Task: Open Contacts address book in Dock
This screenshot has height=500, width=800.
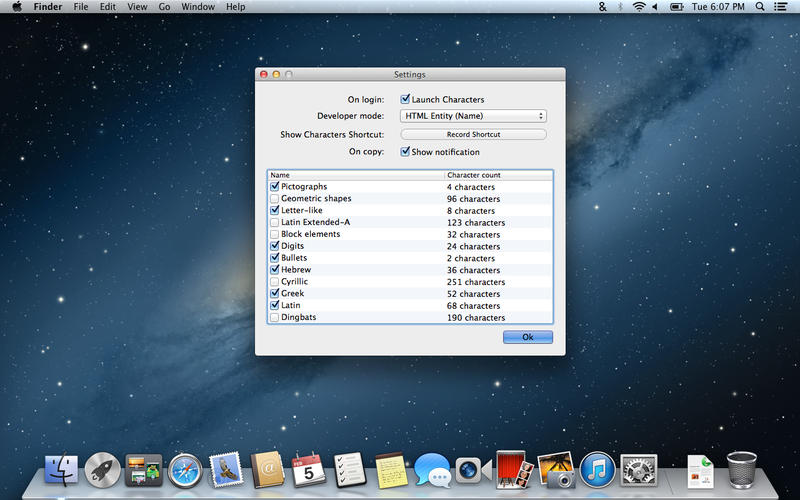Action: point(267,469)
